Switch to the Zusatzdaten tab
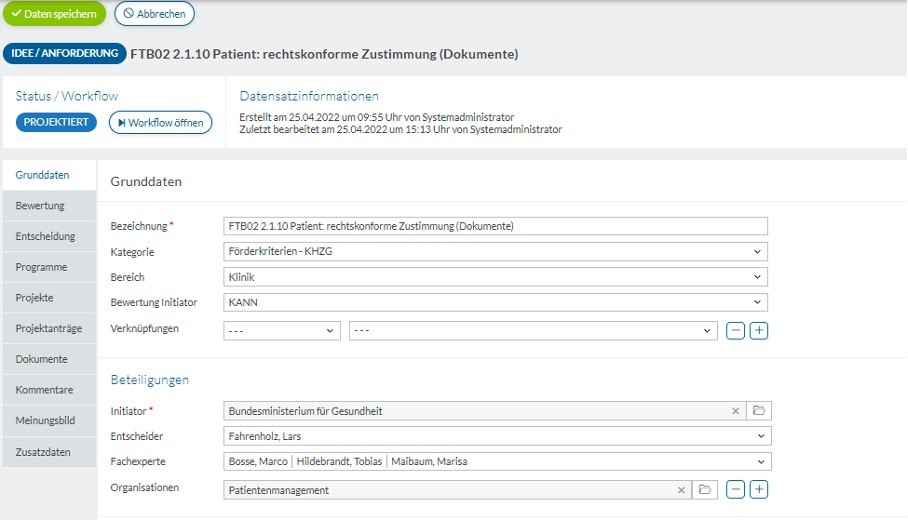 pos(49,452)
